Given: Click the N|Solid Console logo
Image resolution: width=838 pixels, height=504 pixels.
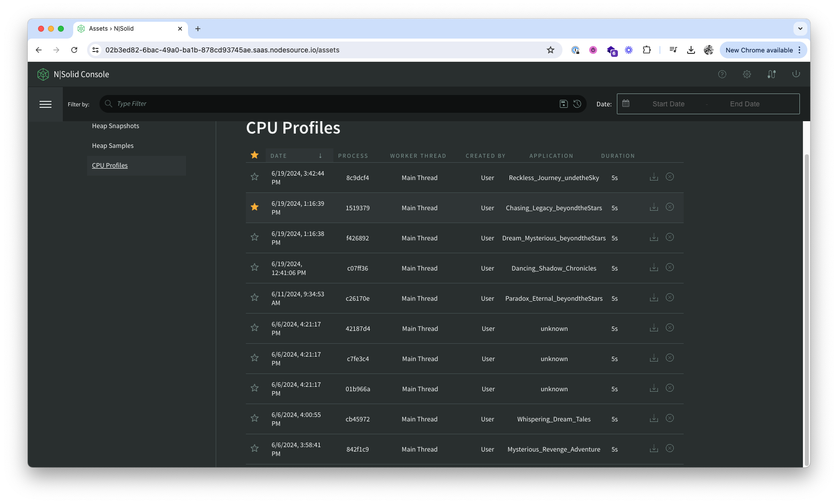Looking at the screenshot, I should pyautogui.click(x=73, y=74).
